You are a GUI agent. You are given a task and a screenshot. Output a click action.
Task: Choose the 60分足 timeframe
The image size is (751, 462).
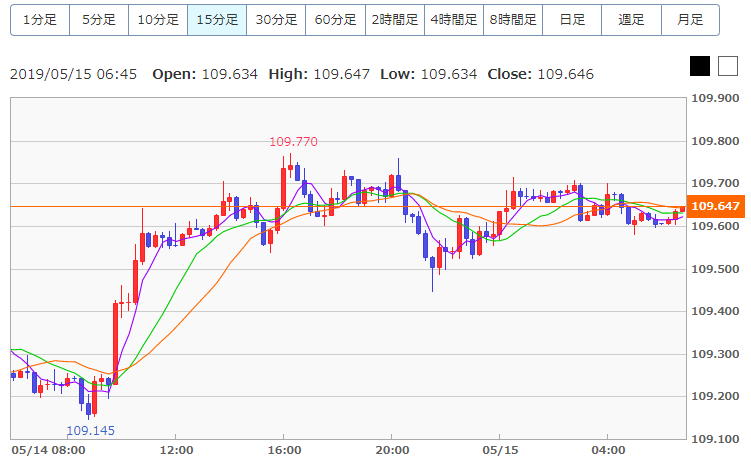tap(335, 20)
